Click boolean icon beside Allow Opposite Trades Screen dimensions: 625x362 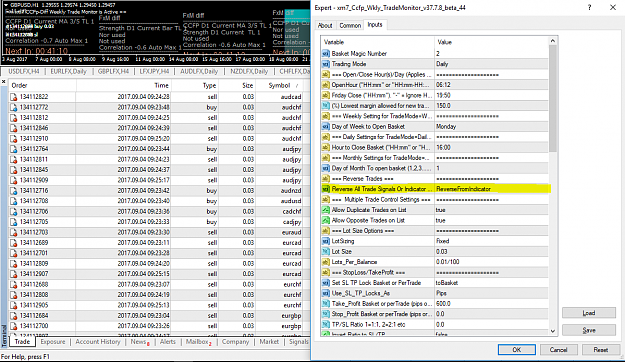[326, 220]
